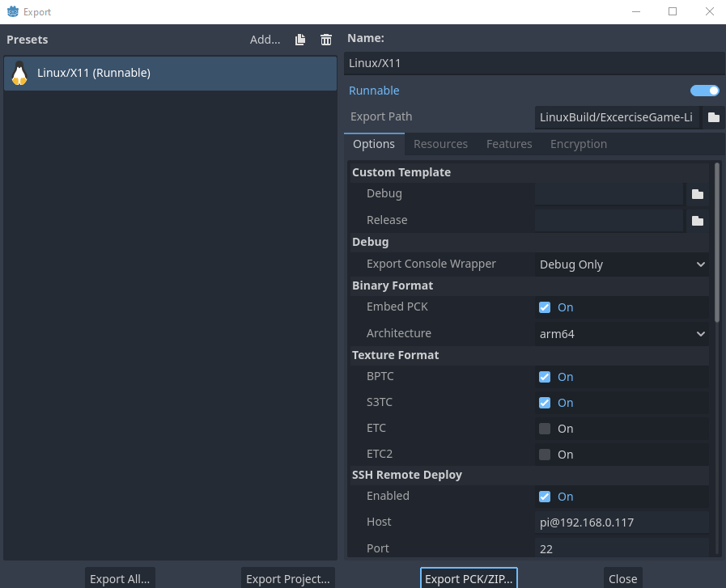This screenshot has height=588, width=726.
Task: Minimize the Export window
Action: (x=635, y=11)
